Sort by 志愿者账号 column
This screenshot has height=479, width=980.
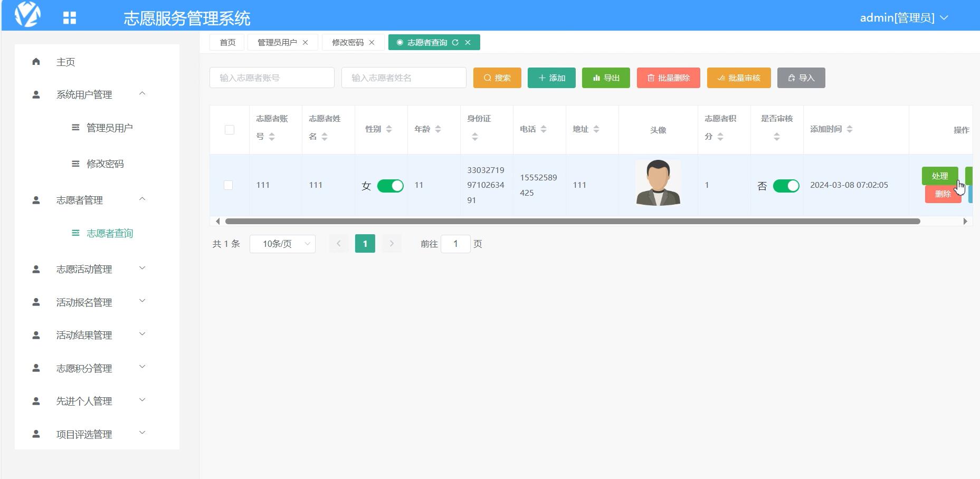272,137
